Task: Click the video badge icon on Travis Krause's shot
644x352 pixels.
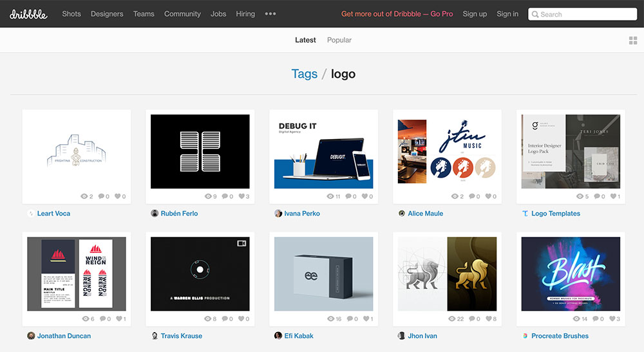Action: pos(241,243)
